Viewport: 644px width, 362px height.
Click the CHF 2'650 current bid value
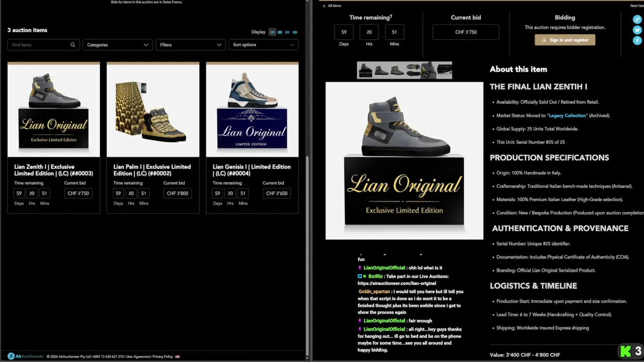click(x=277, y=193)
